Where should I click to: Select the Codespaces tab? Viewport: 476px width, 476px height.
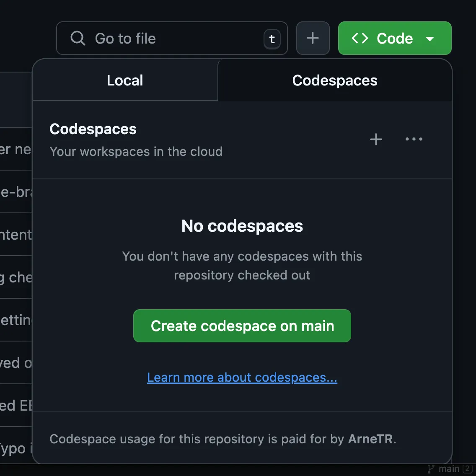pyautogui.click(x=335, y=80)
